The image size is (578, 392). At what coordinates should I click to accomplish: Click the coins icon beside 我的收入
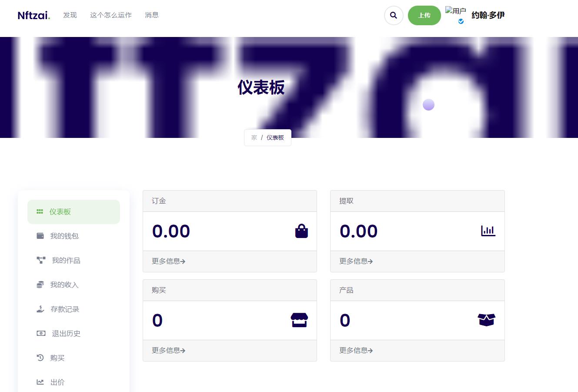click(40, 285)
